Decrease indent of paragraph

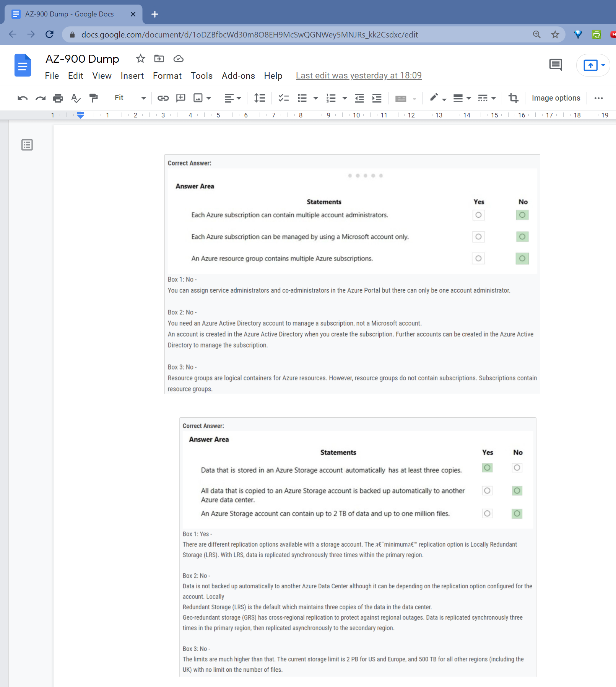click(359, 98)
